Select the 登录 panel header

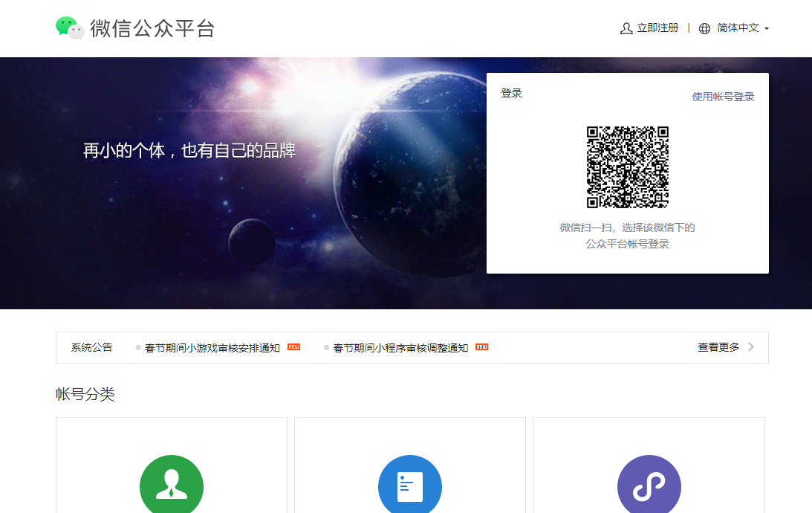click(x=511, y=93)
